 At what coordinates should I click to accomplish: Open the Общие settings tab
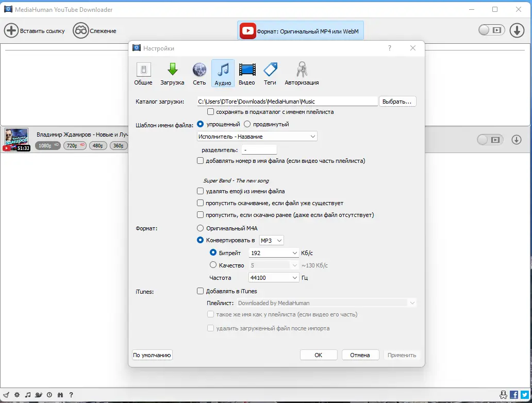coord(143,73)
